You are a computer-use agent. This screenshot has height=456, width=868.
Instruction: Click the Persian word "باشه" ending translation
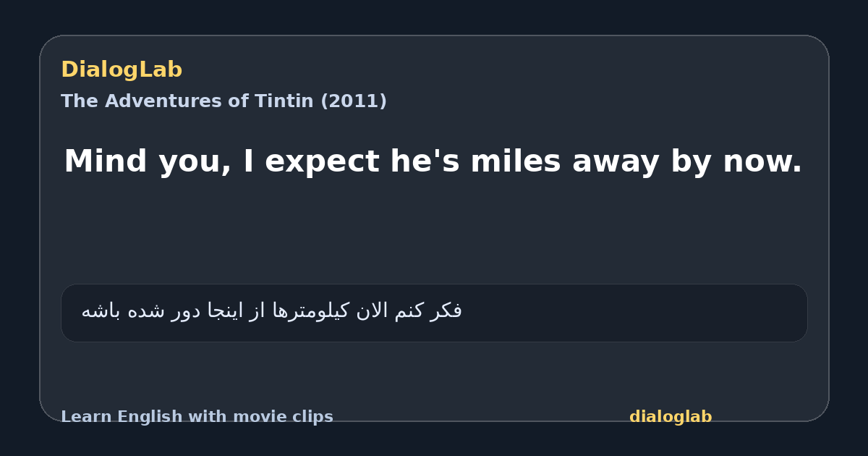[97, 311]
